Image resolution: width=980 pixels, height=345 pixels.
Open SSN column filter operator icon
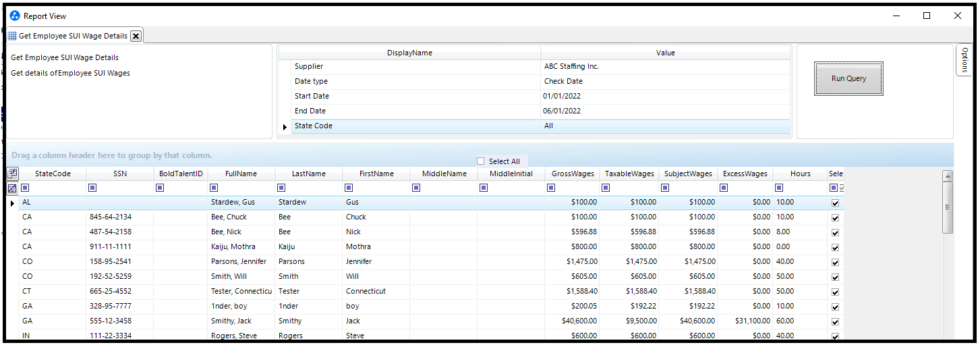92,188
